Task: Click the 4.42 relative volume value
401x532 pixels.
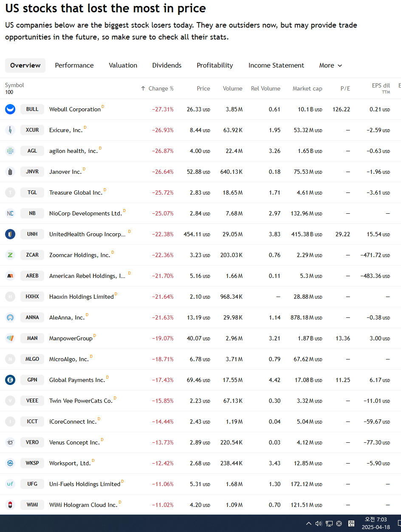Action: (x=274, y=380)
